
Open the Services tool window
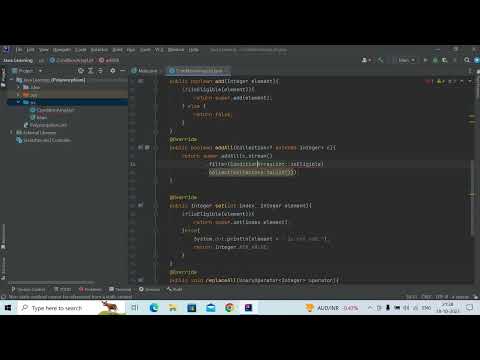tap(149, 289)
